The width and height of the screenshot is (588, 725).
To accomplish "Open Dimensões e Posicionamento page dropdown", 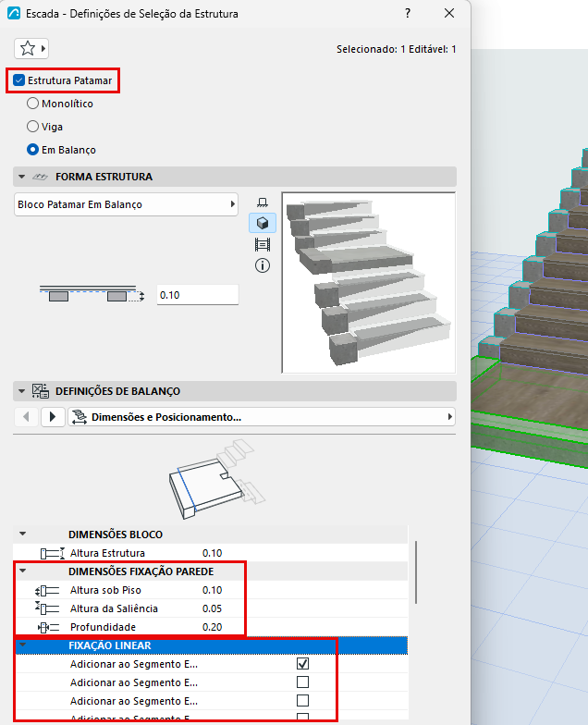I will tap(261, 417).
